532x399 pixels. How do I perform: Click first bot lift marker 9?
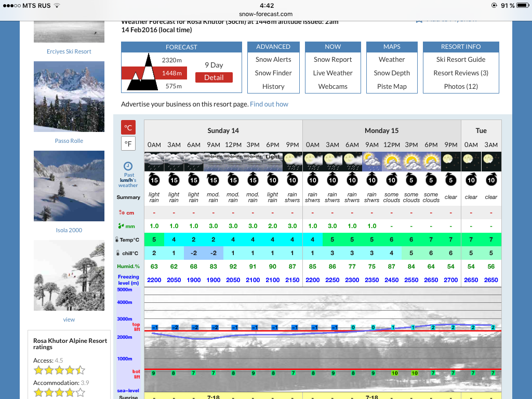pyautogui.click(x=153, y=373)
